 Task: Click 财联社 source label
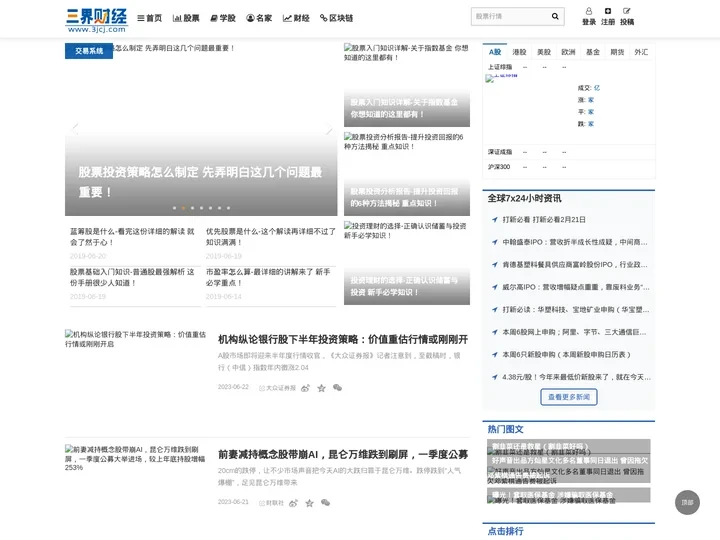(272, 503)
